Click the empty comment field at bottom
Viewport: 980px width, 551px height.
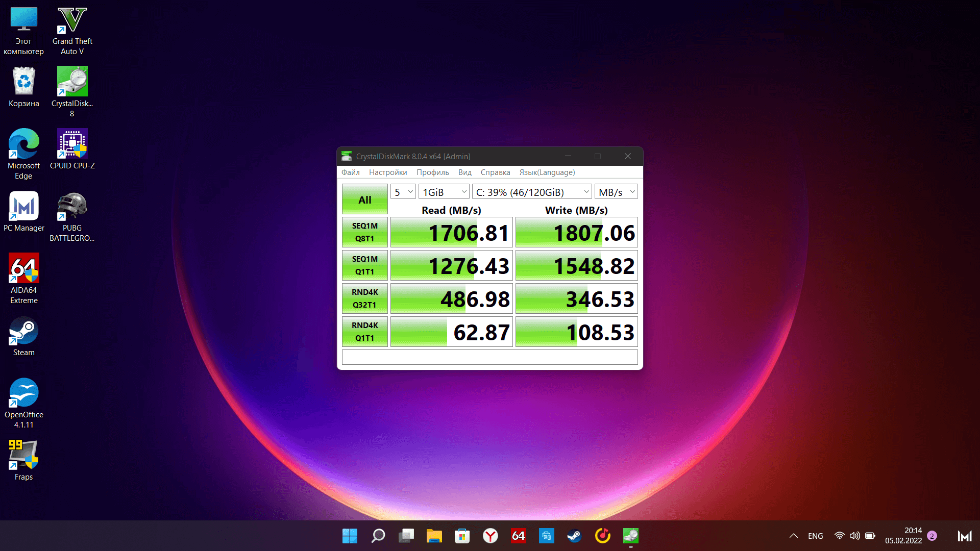click(x=489, y=357)
